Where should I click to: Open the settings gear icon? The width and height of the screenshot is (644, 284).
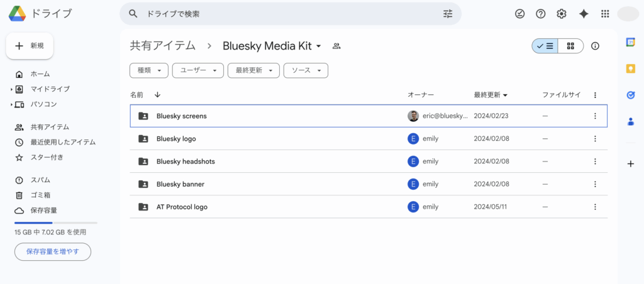562,14
